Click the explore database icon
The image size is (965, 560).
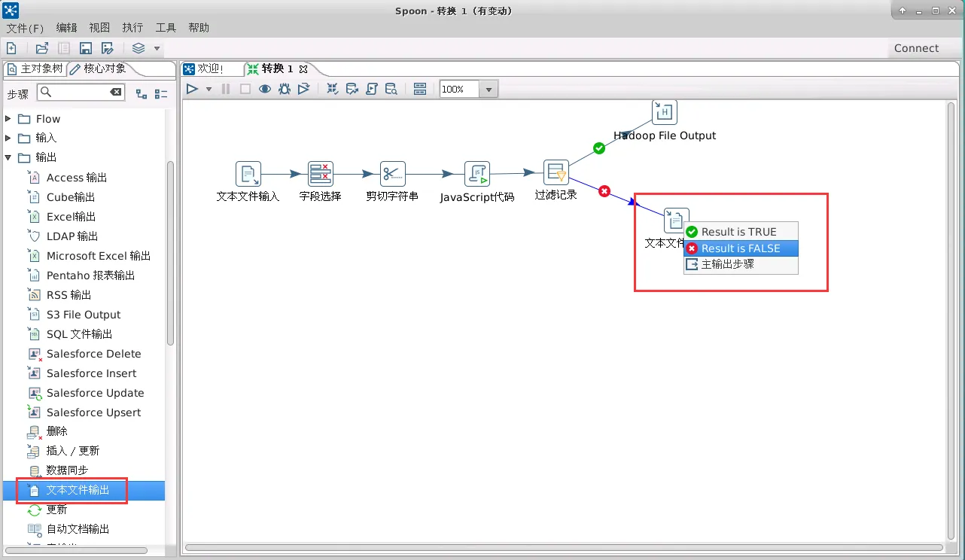click(391, 89)
